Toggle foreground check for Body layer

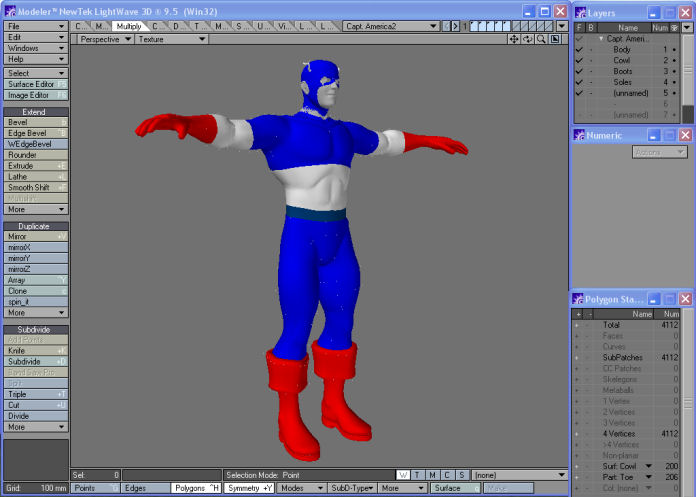click(578, 49)
